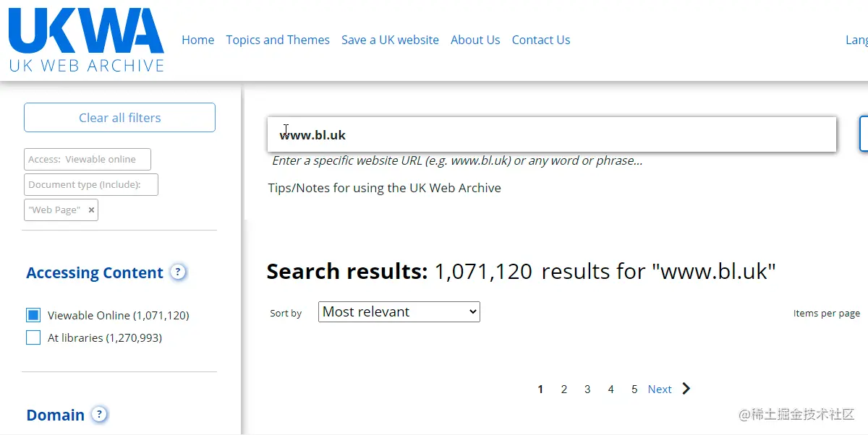Open About Us page
Viewport: 868px width, 435px height.
(475, 40)
